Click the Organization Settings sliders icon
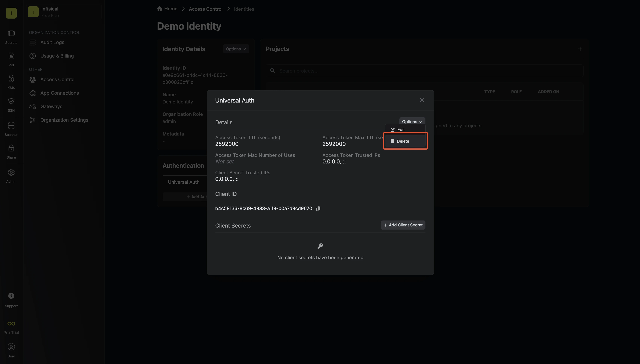The width and height of the screenshot is (640, 364). [x=32, y=120]
